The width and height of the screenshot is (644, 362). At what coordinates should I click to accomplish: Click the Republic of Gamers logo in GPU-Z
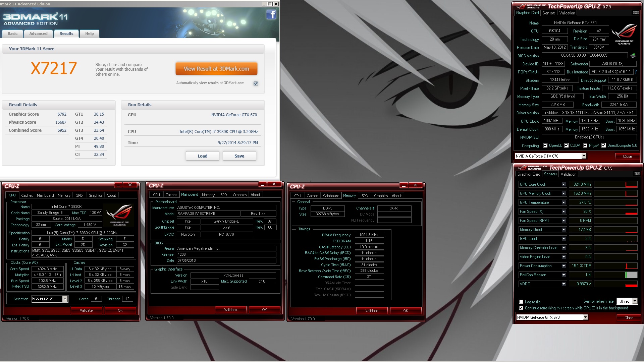click(624, 34)
